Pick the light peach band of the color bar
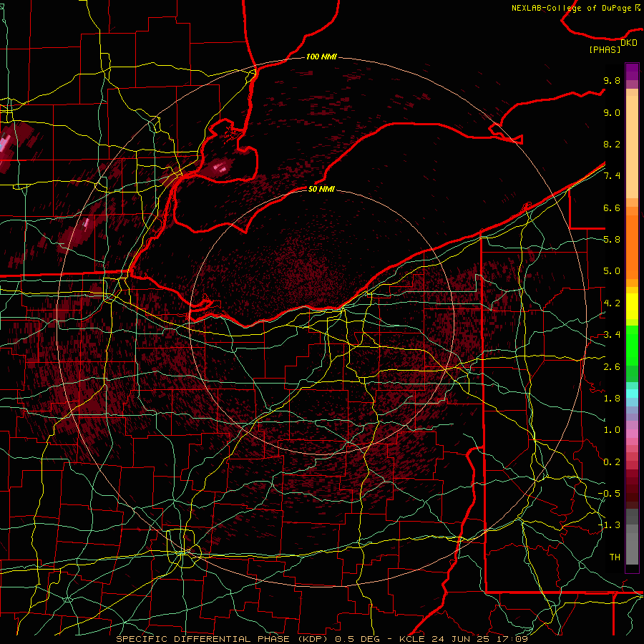644x644 pixels. tap(632, 148)
